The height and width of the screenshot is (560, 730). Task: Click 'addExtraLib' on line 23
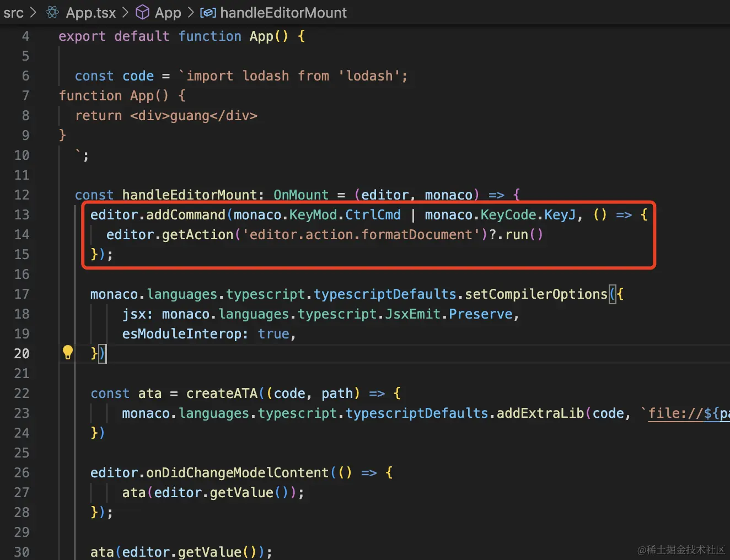(540, 413)
